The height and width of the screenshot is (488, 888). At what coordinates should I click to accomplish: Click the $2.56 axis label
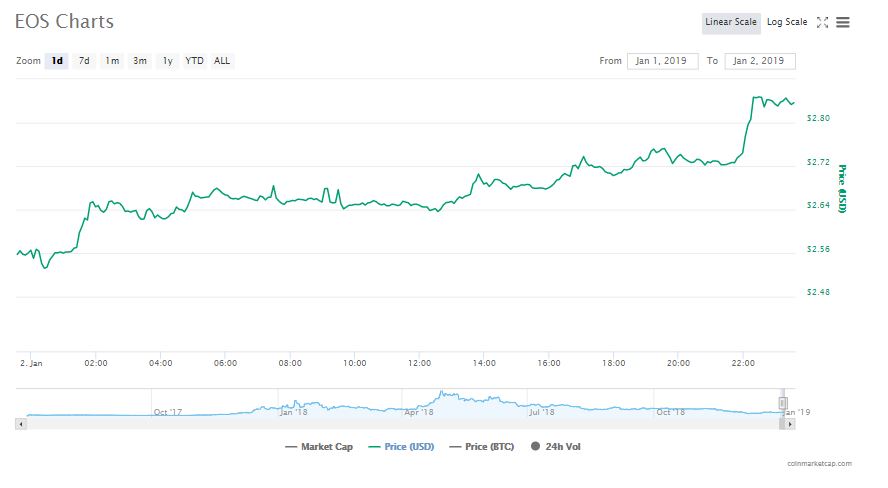pyautogui.click(x=818, y=249)
